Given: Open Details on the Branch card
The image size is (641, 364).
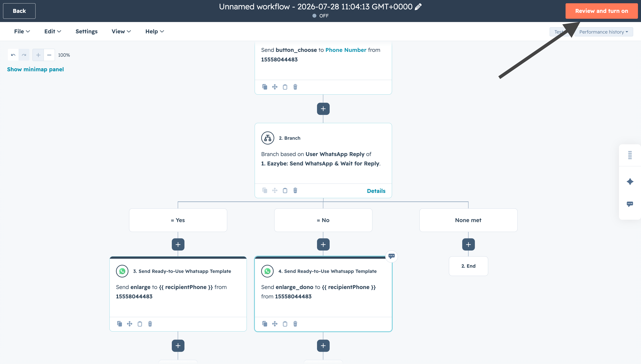Looking at the screenshot, I should (376, 191).
